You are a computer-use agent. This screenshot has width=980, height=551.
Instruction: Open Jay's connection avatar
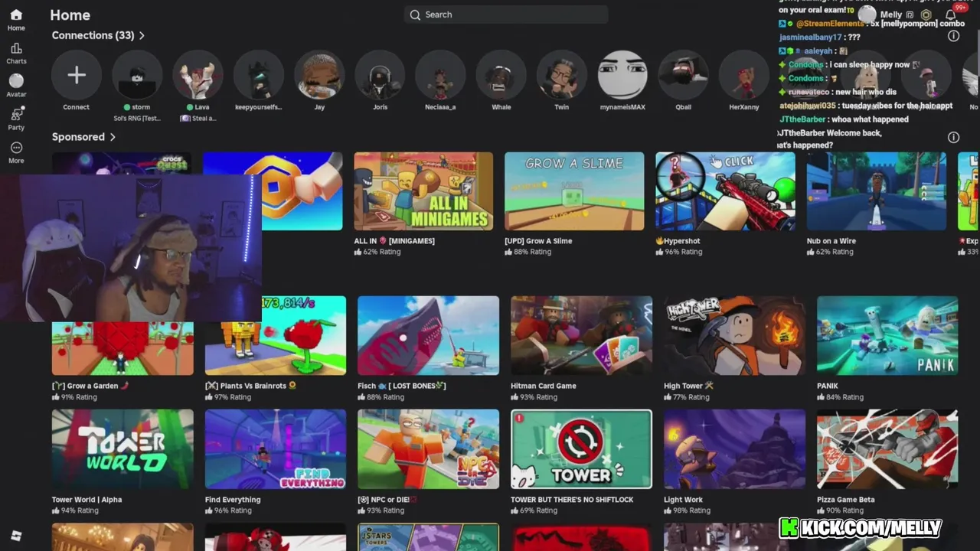click(x=319, y=75)
